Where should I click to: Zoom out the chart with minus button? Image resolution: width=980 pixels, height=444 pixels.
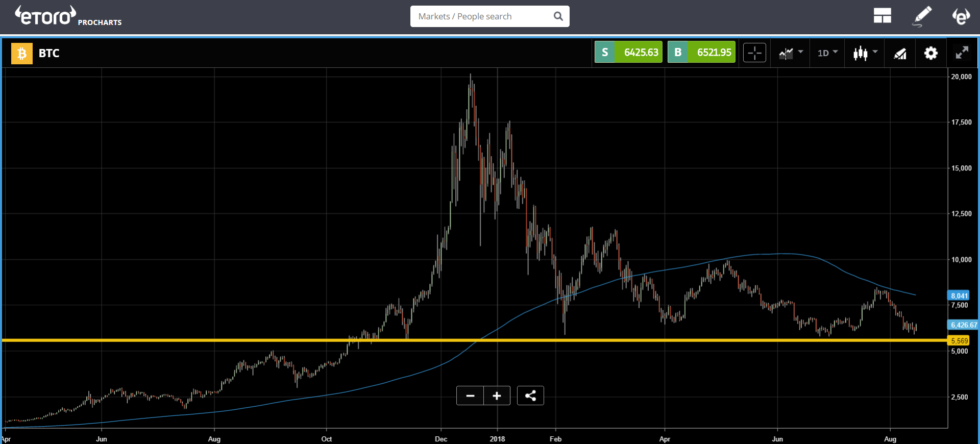click(470, 396)
